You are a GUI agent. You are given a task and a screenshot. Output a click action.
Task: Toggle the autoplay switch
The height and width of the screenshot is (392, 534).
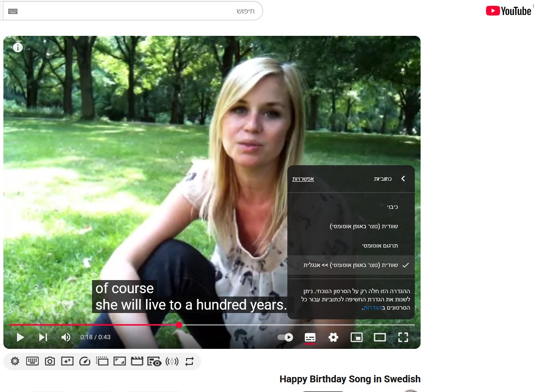[x=285, y=337]
